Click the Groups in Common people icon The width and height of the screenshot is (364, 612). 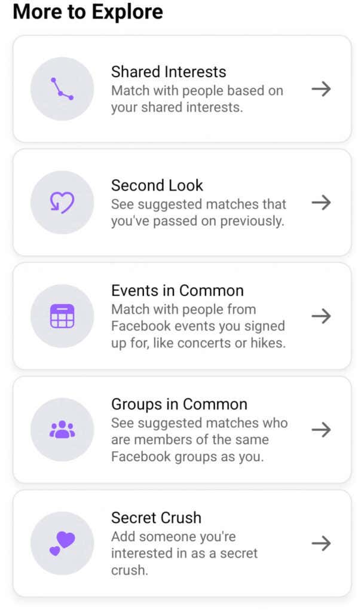(x=62, y=430)
